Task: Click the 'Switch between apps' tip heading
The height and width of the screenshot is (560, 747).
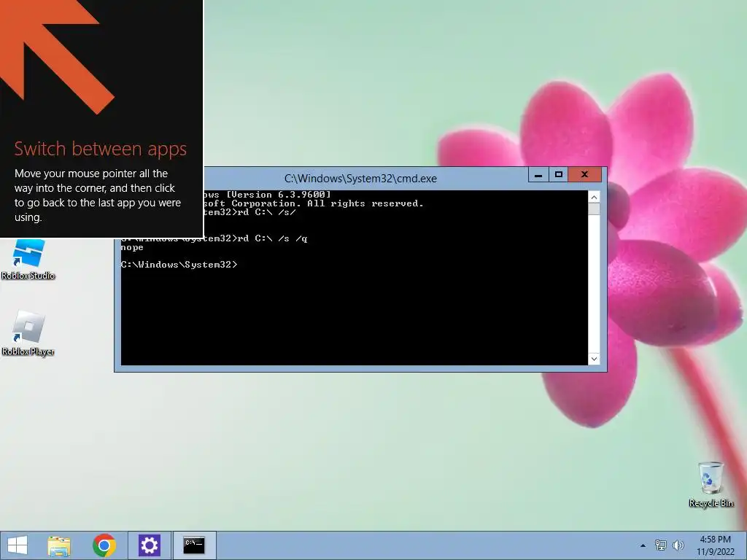Action: click(101, 149)
